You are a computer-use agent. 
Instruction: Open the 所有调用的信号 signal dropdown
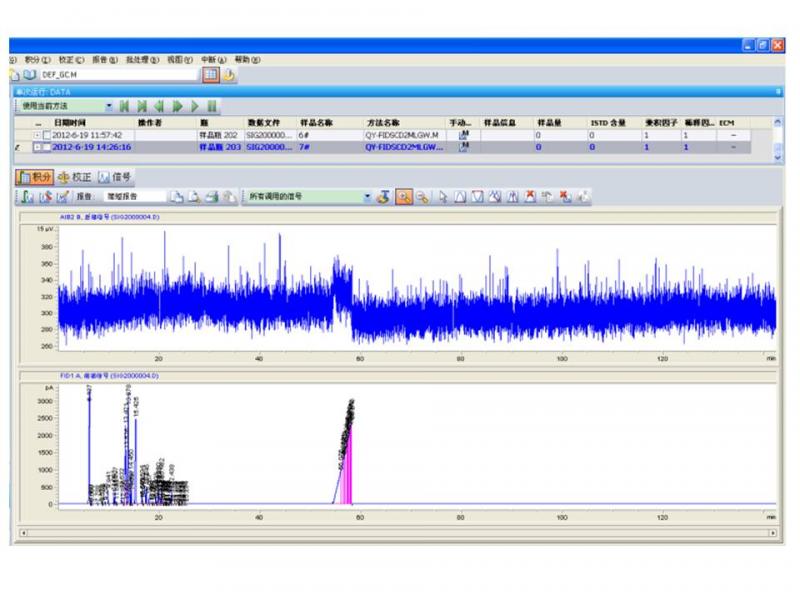click(x=367, y=197)
